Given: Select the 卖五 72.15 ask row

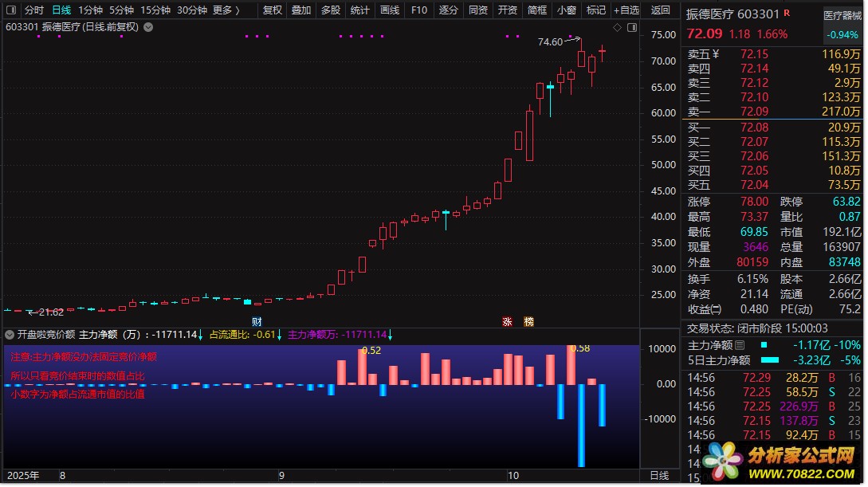Looking at the screenshot, I should [x=773, y=53].
